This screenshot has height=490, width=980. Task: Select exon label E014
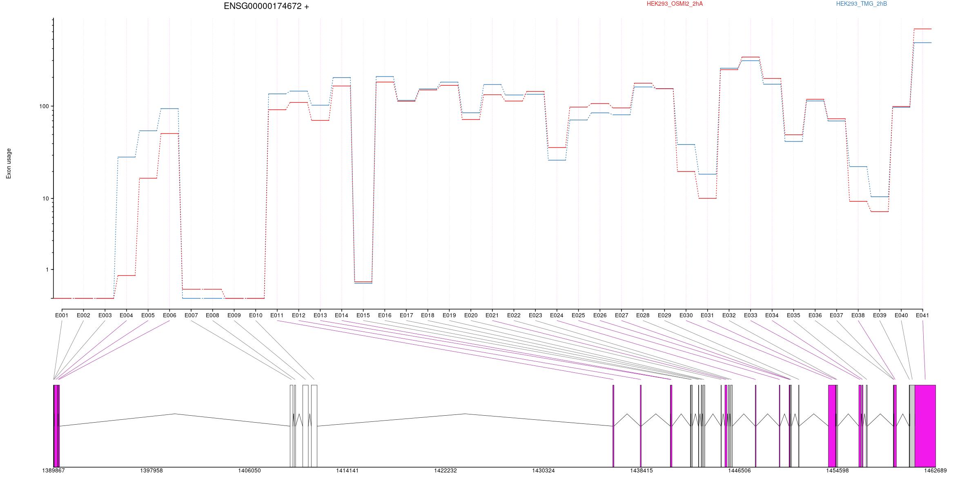coord(341,315)
